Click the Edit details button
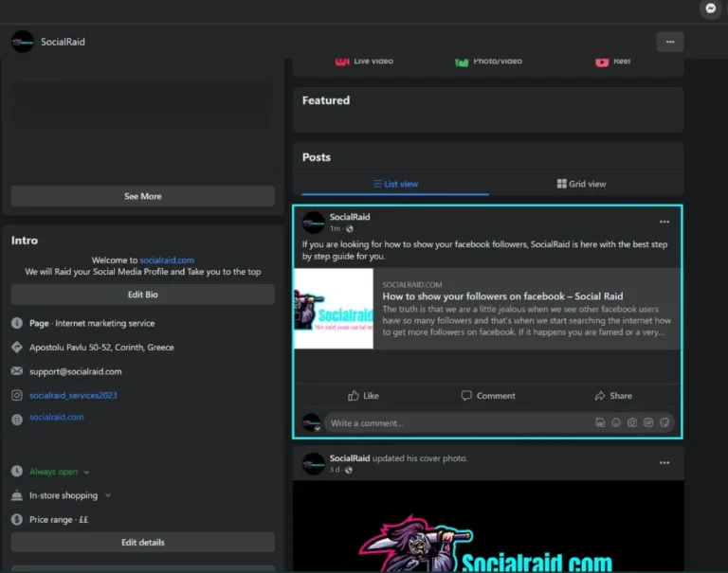Screen dimensions: 728x573 point(142,543)
